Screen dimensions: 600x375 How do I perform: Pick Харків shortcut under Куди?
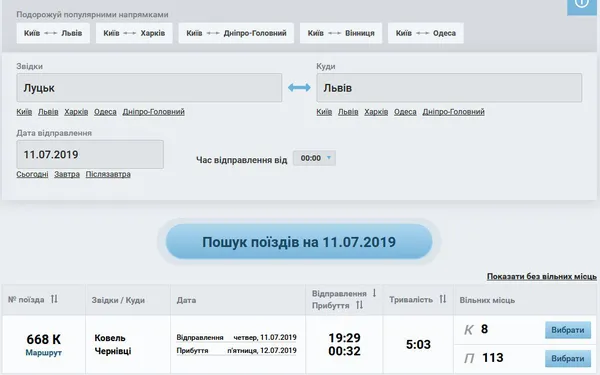click(x=376, y=112)
